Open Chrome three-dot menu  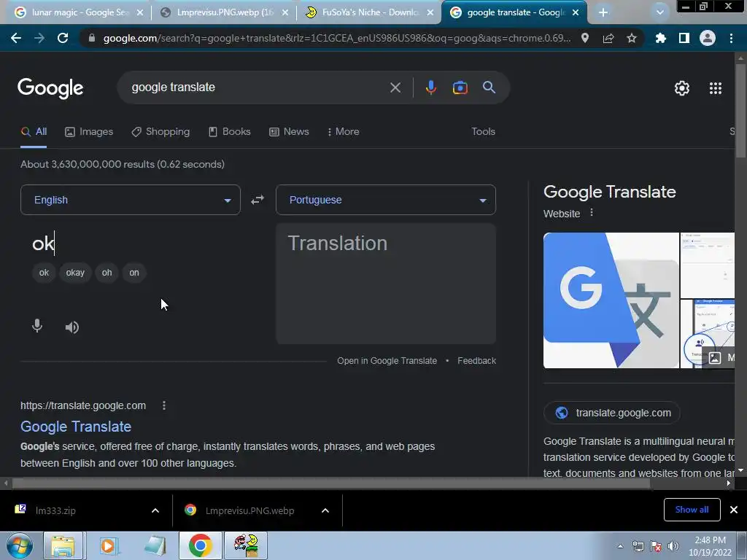[731, 38]
